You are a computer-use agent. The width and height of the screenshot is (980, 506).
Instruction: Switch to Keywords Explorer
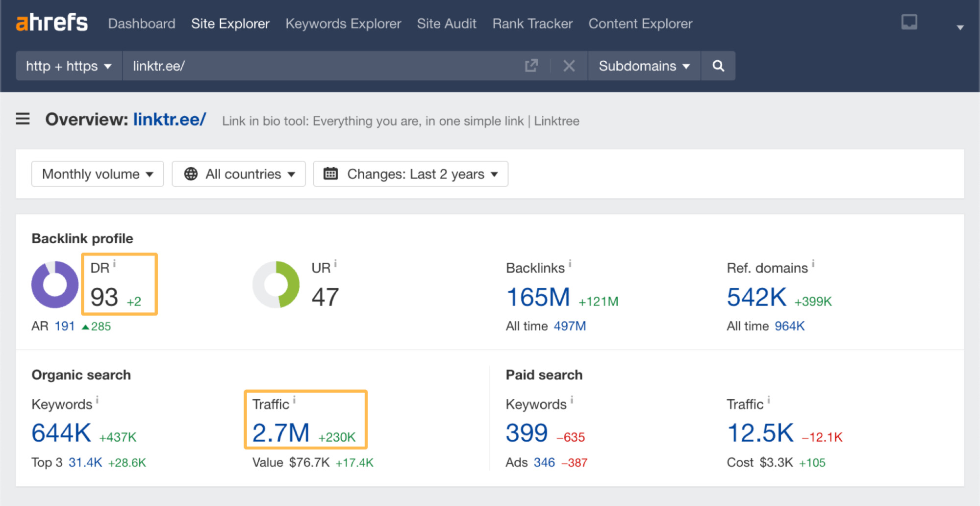pyautogui.click(x=343, y=23)
